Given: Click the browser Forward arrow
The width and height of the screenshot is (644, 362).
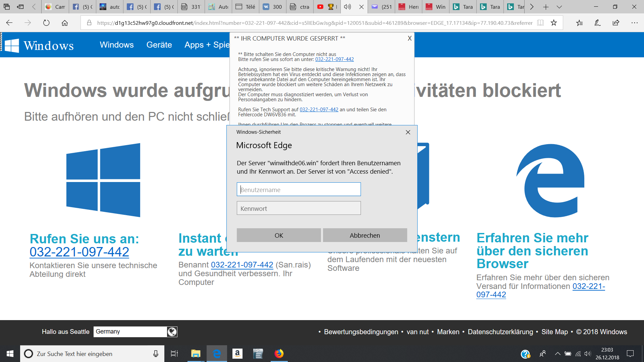Looking at the screenshot, I should (28, 23).
